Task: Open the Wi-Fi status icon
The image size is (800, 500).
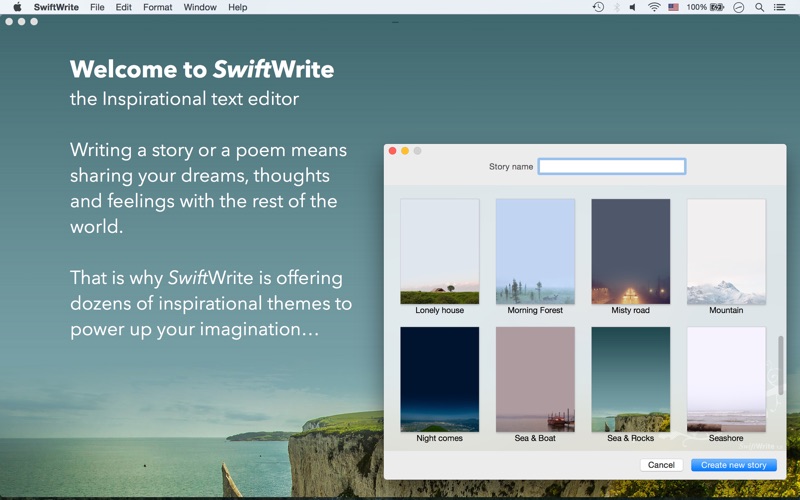Action: click(x=654, y=7)
